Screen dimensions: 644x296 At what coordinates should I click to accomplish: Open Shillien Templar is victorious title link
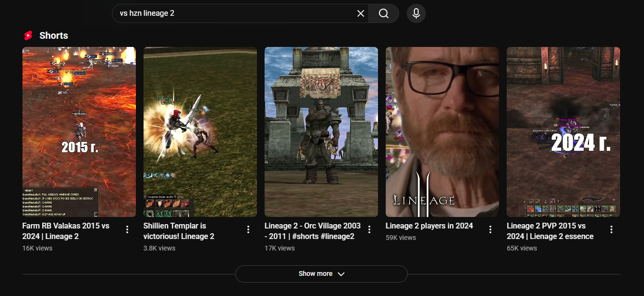[x=179, y=231]
